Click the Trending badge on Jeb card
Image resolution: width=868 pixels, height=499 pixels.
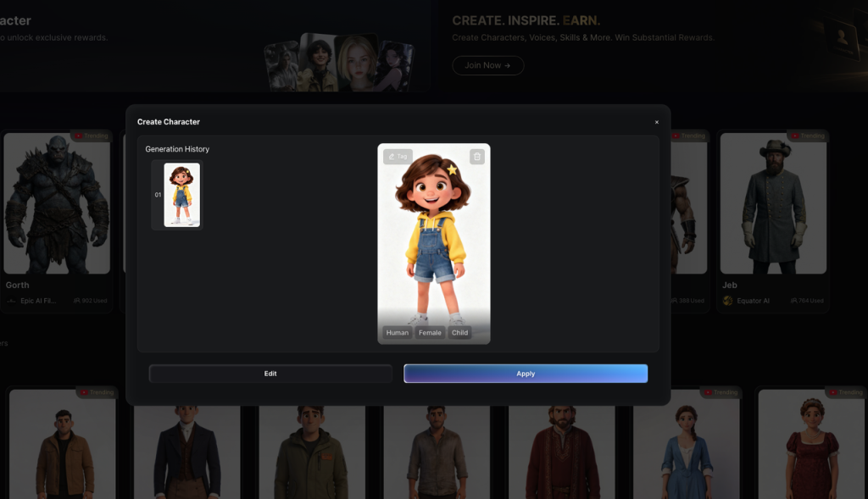click(807, 136)
